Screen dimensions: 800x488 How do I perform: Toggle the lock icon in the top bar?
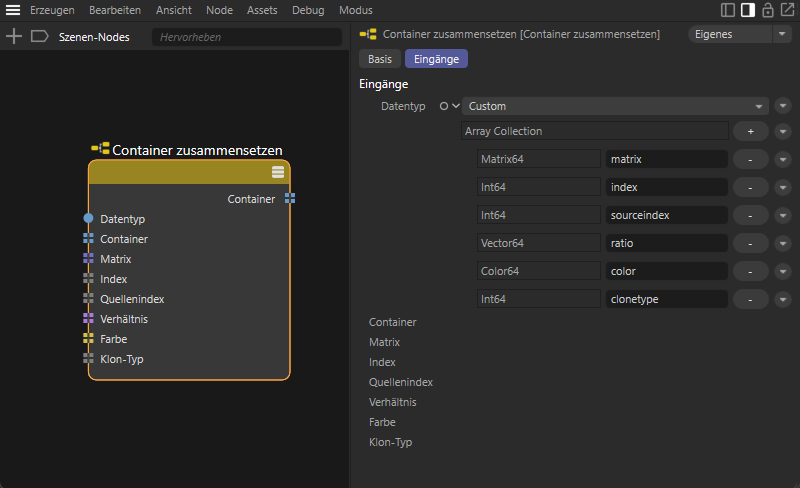767,9
